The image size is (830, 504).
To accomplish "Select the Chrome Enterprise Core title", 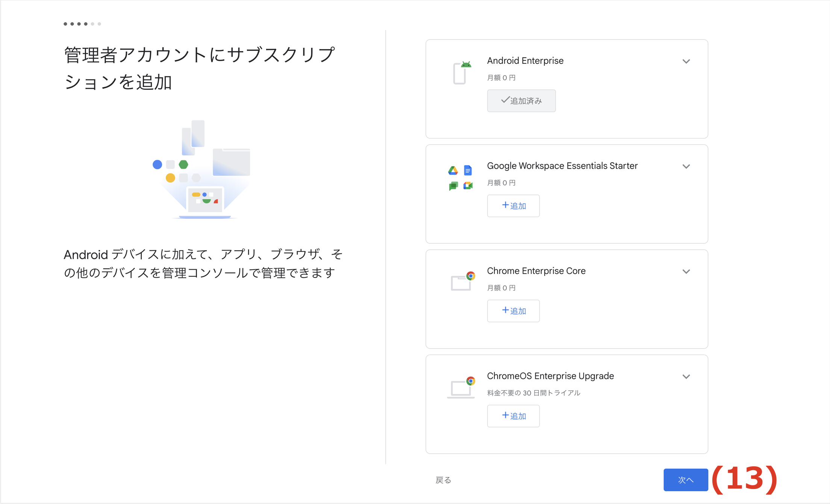I will pos(536,271).
